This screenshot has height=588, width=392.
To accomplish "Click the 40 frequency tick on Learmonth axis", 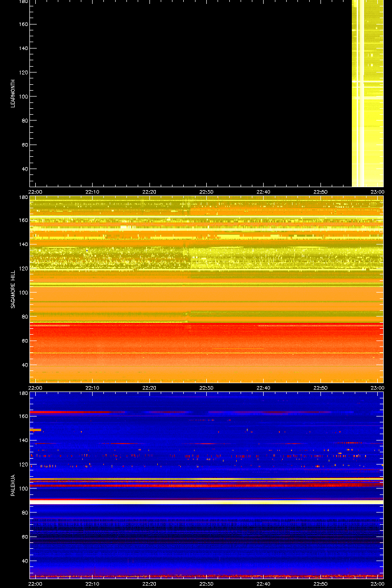I will point(24,169).
